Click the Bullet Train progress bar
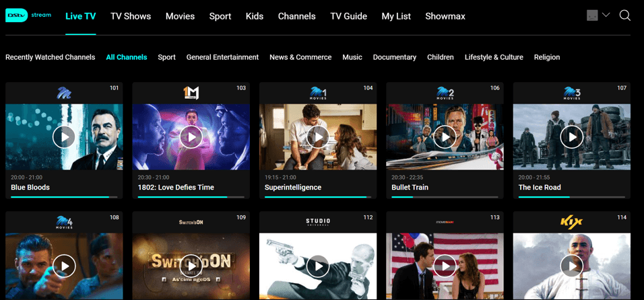This screenshot has height=300, width=644. (445, 197)
